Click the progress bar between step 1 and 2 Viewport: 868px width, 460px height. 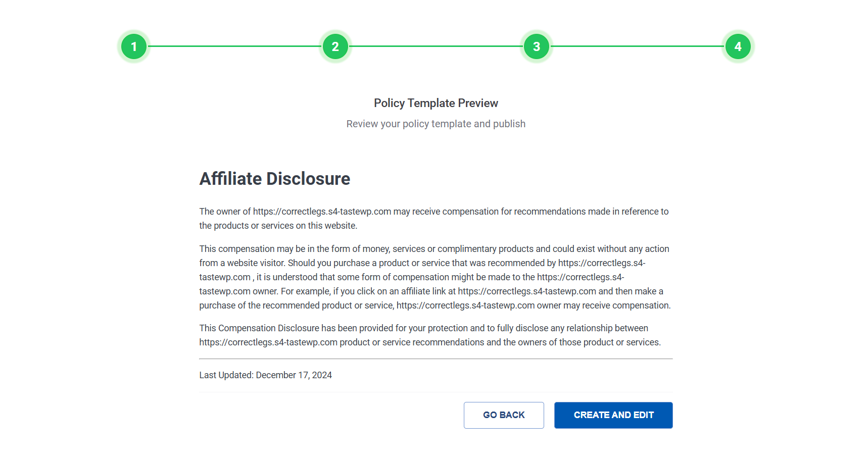tap(234, 46)
